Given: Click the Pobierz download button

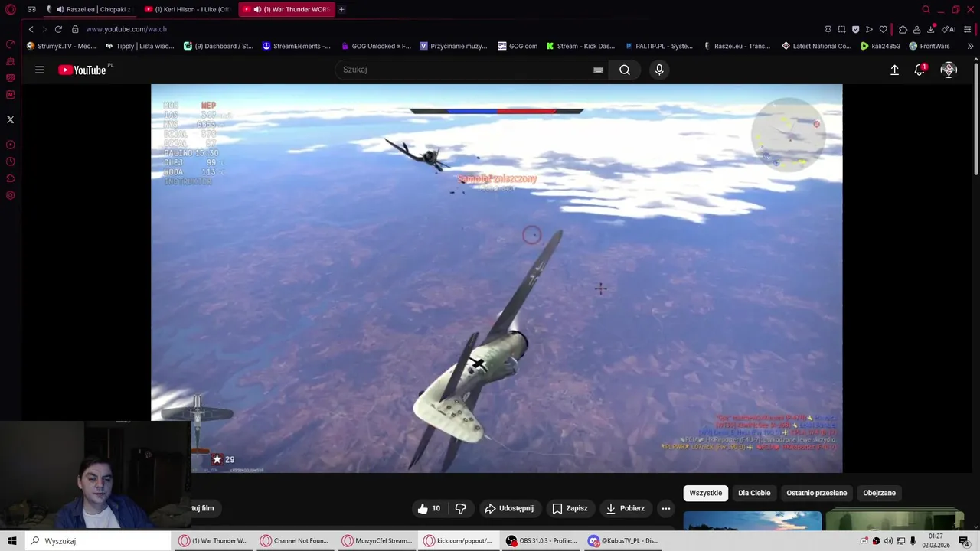Looking at the screenshot, I should tap(625, 508).
